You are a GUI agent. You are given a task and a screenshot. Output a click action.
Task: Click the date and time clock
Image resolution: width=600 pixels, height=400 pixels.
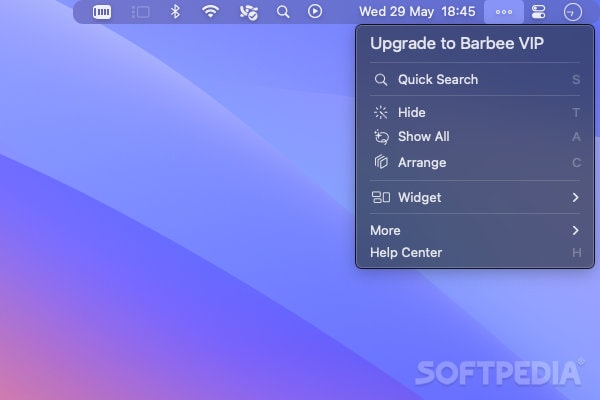(x=417, y=11)
